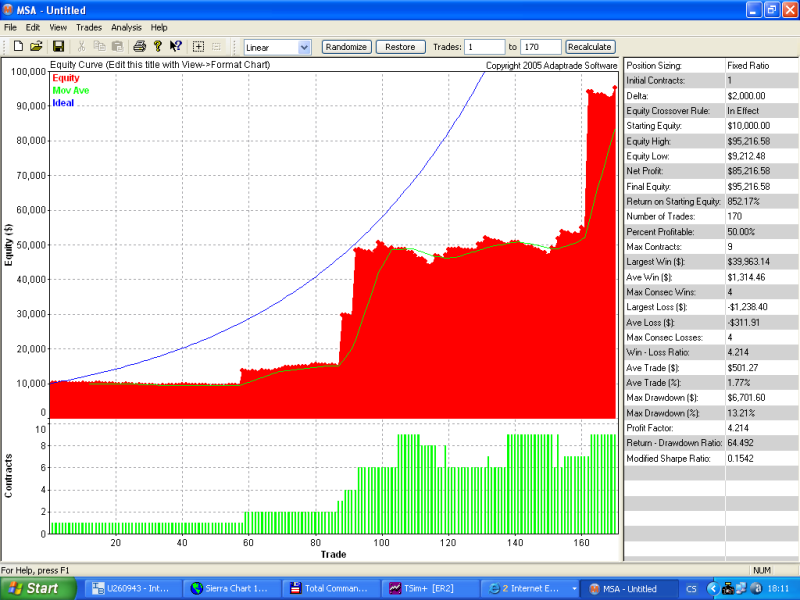Open the Linear scale dropdown

pyautogui.click(x=277, y=47)
